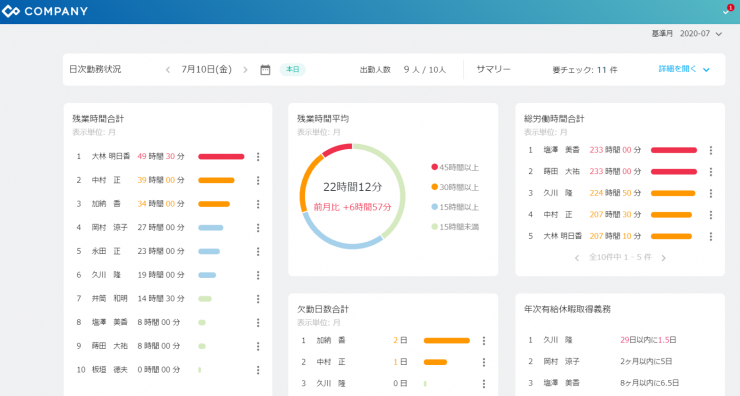
Task: Open kebab menu for 井筒 和明 14時間 row
Action: (258, 298)
